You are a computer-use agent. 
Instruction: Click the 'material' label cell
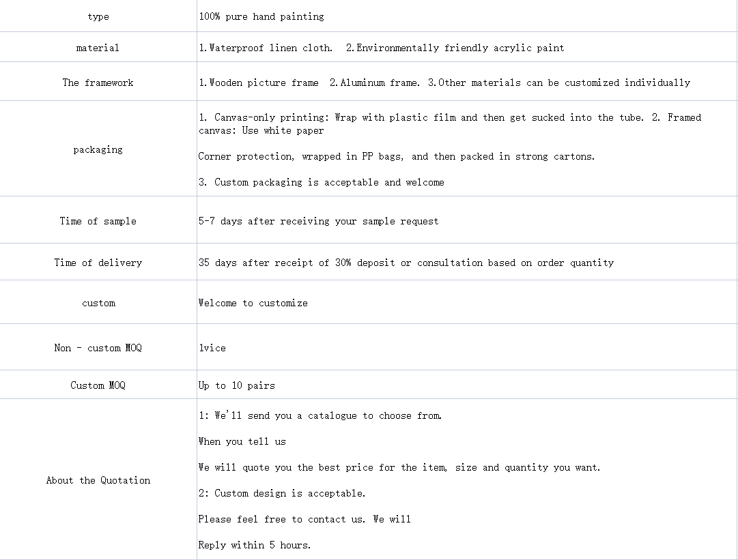click(98, 48)
